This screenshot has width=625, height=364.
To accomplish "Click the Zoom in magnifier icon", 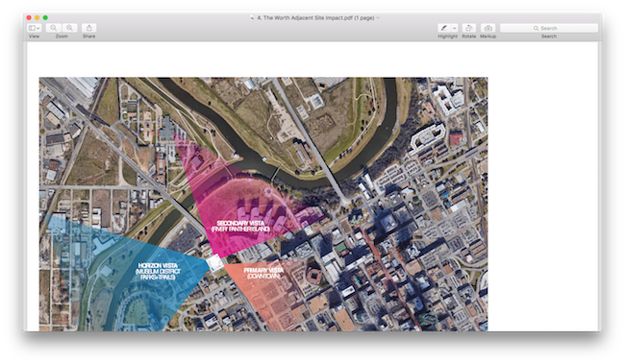I will pyautogui.click(x=69, y=28).
